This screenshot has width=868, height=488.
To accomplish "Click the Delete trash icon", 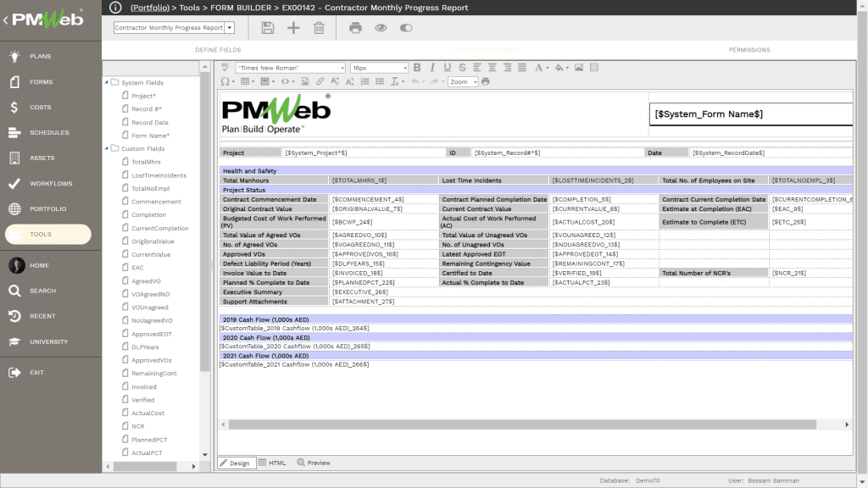I will pos(319,28).
